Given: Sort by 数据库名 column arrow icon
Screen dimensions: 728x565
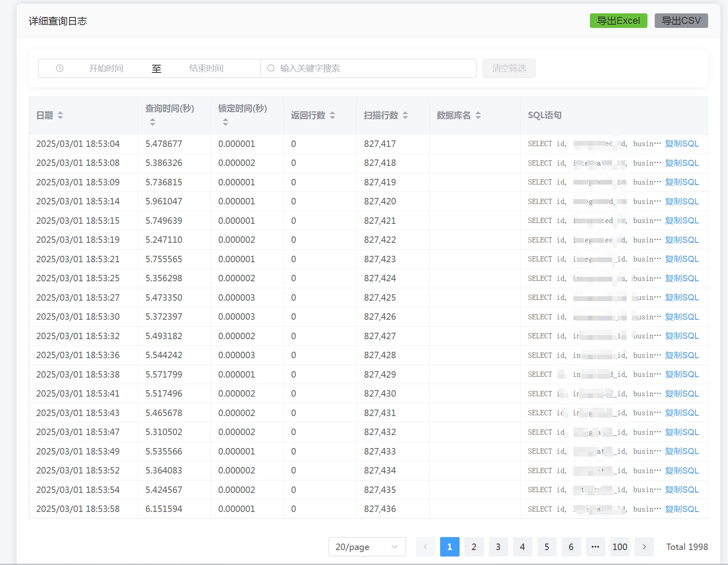Looking at the screenshot, I should (478, 115).
